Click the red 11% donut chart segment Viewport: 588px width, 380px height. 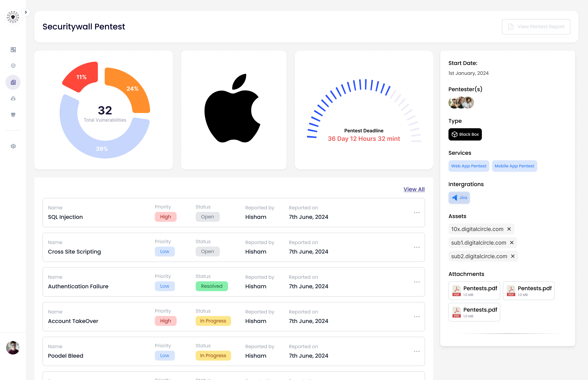coord(82,77)
